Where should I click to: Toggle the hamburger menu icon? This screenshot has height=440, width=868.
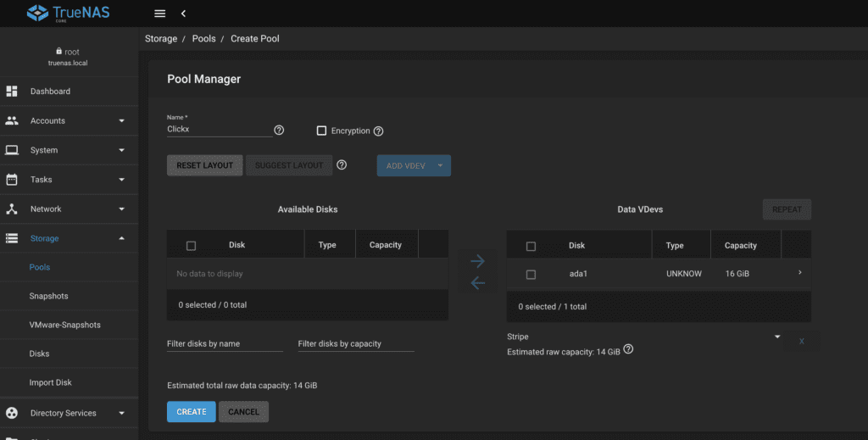(159, 14)
